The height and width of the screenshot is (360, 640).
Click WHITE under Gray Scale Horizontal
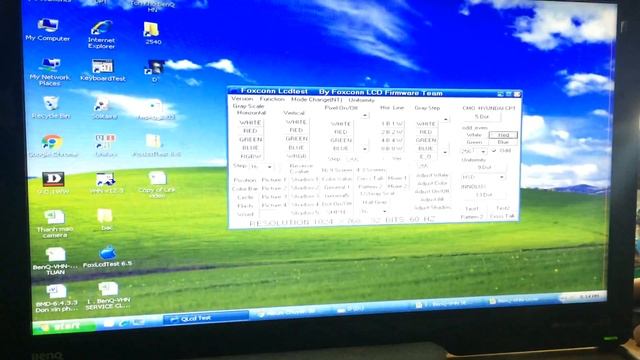tap(250, 122)
